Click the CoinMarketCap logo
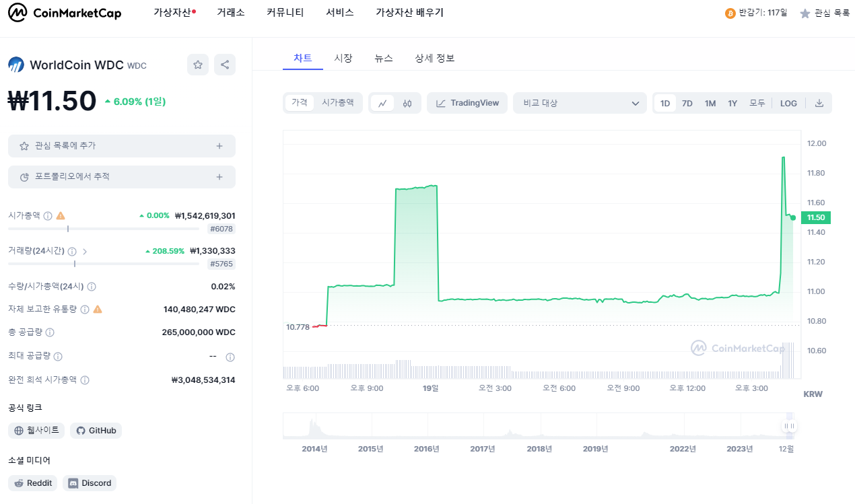This screenshot has height=504, width=855. tap(65, 13)
